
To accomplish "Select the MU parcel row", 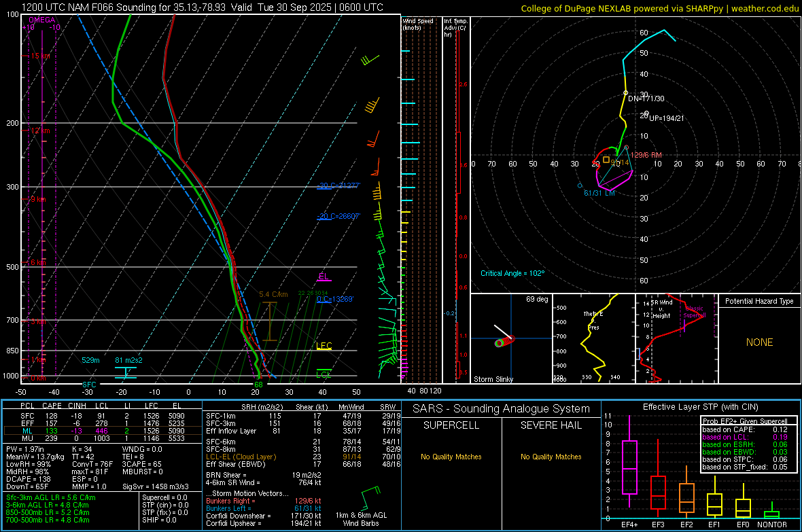I will tap(103, 438).
